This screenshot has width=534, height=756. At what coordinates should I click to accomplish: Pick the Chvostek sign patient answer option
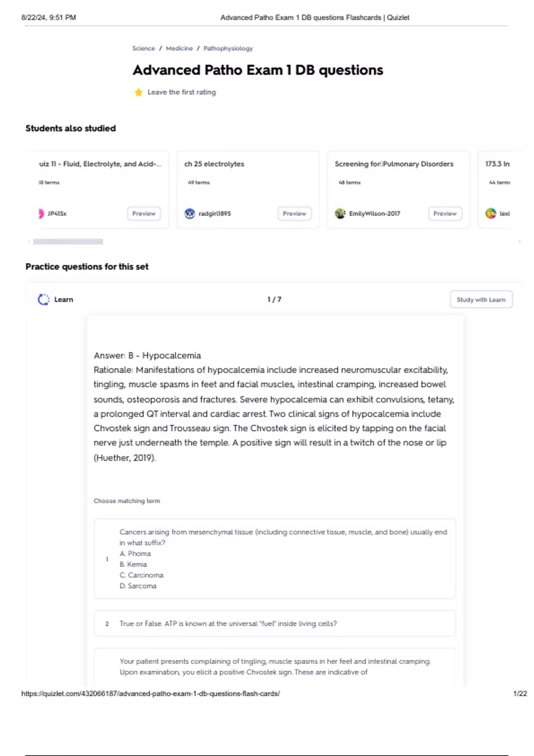click(x=275, y=667)
